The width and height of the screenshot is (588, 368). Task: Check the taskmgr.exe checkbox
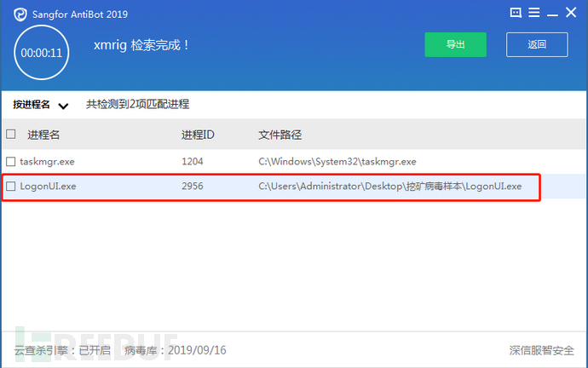pos(11,161)
